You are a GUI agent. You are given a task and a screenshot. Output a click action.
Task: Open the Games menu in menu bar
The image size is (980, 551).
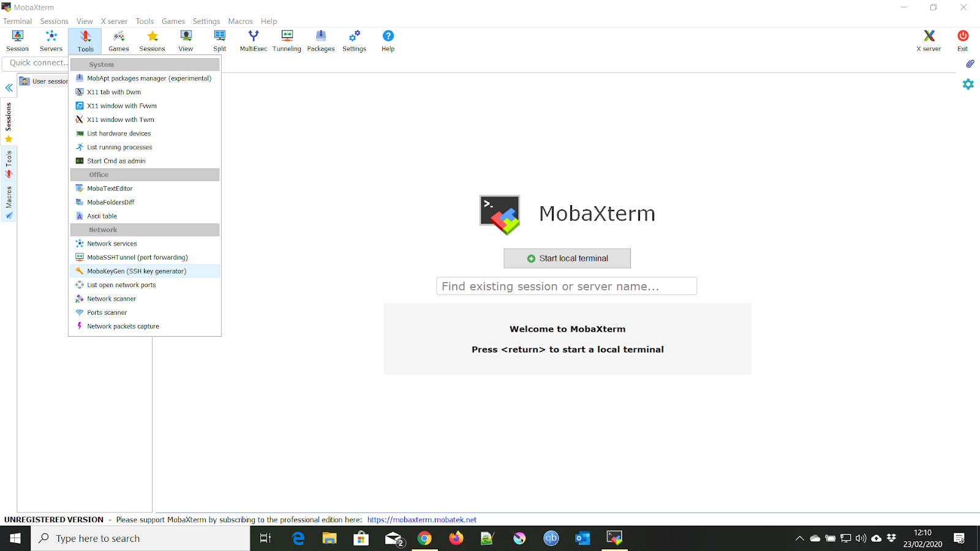(x=173, y=21)
